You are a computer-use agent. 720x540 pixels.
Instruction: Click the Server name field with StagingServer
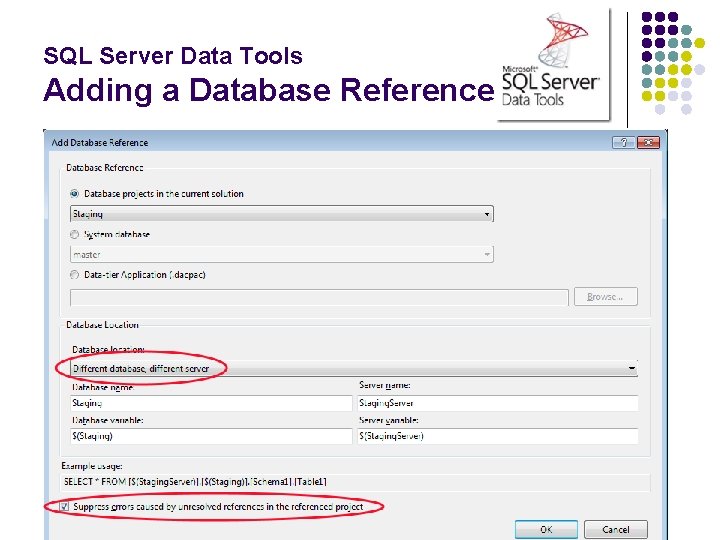point(498,403)
